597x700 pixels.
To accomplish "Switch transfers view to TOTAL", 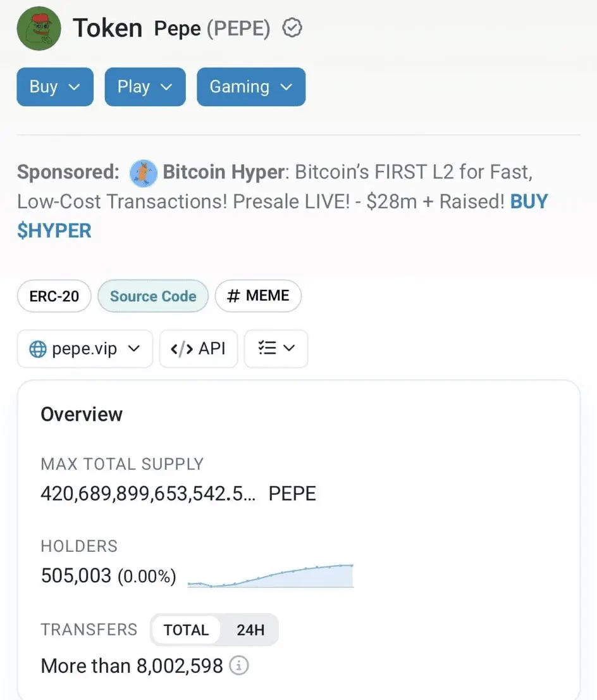I will (186, 630).
